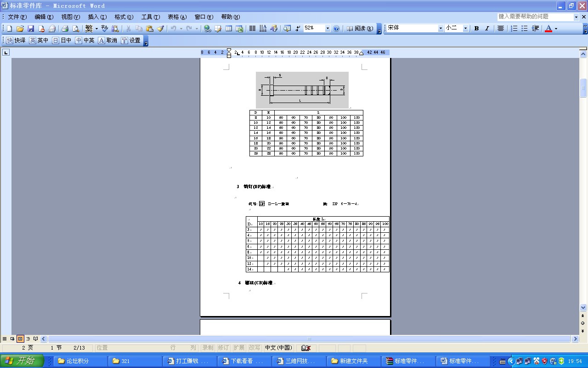This screenshot has height=368, width=588.
Task: Save the document with the floppy icon
Action: [31, 29]
